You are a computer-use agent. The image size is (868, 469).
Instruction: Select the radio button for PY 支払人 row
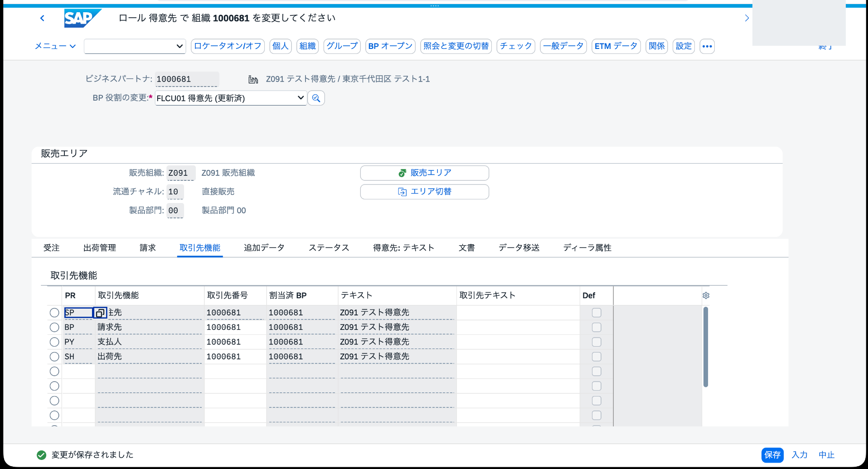click(54, 342)
